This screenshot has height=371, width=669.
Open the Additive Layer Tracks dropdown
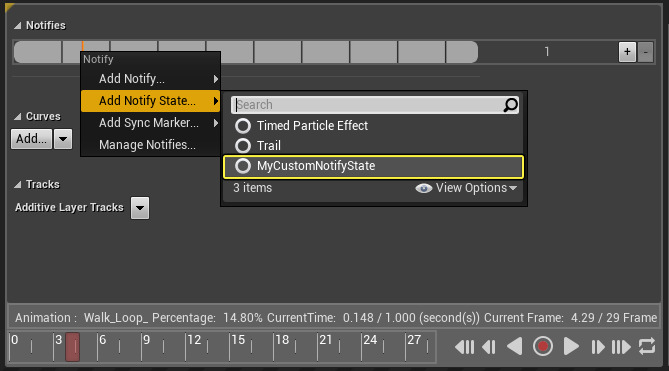click(x=140, y=208)
